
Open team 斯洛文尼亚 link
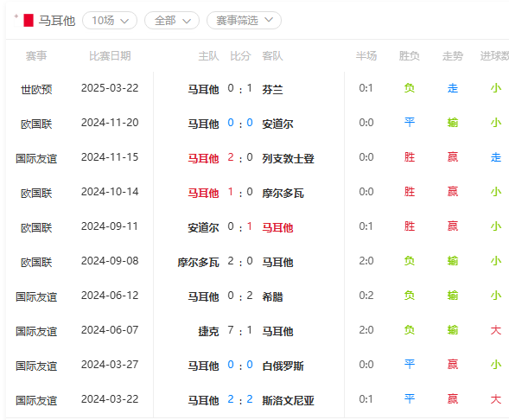[288, 400]
